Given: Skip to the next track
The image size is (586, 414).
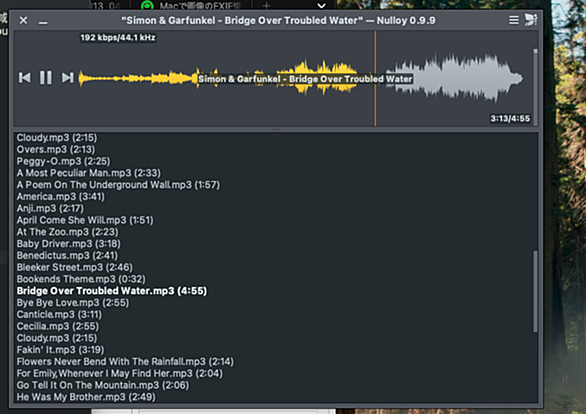Looking at the screenshot, I should (68, 78).
